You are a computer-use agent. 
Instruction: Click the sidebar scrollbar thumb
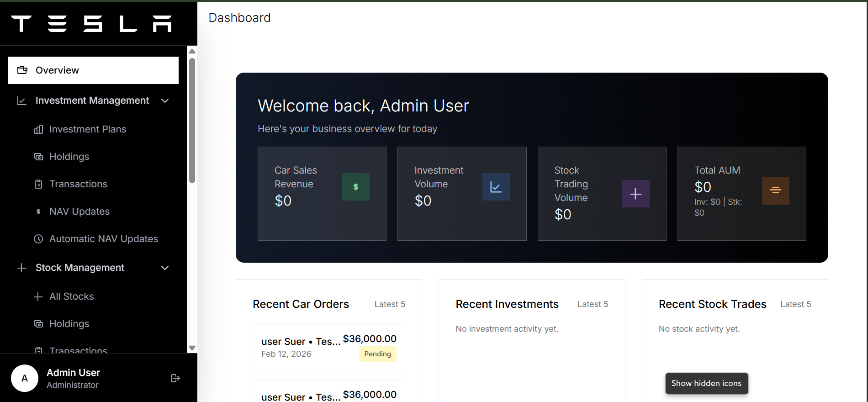coord(192,121)
